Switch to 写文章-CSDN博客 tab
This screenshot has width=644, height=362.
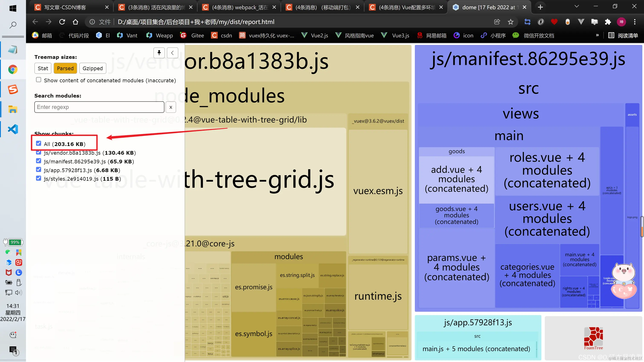[65, 7]
